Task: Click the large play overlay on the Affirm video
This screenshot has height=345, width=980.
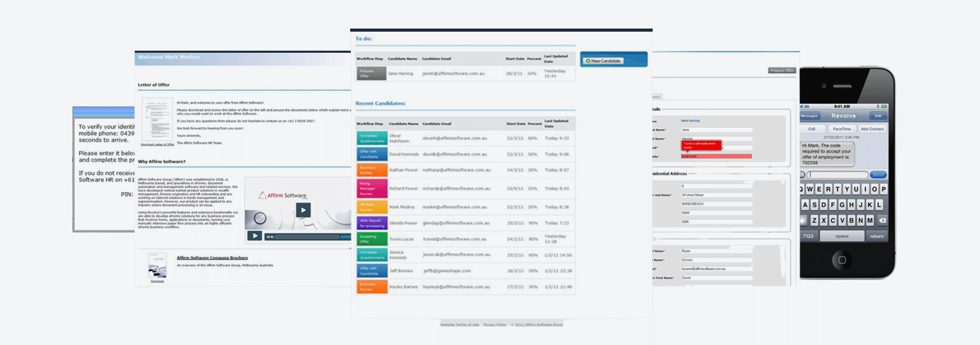Action: point(303,210)
